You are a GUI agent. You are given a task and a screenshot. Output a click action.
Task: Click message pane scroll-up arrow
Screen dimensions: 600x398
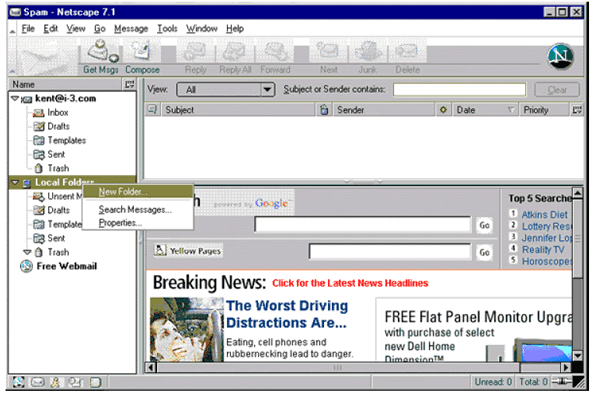(x=577, y=192)
